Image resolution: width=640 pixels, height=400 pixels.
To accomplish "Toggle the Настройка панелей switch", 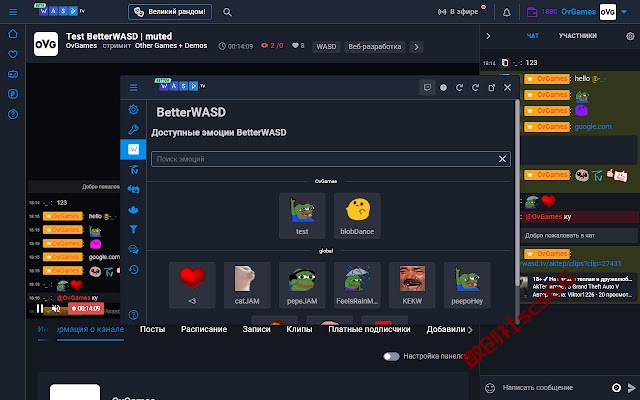I will (391, 356).
